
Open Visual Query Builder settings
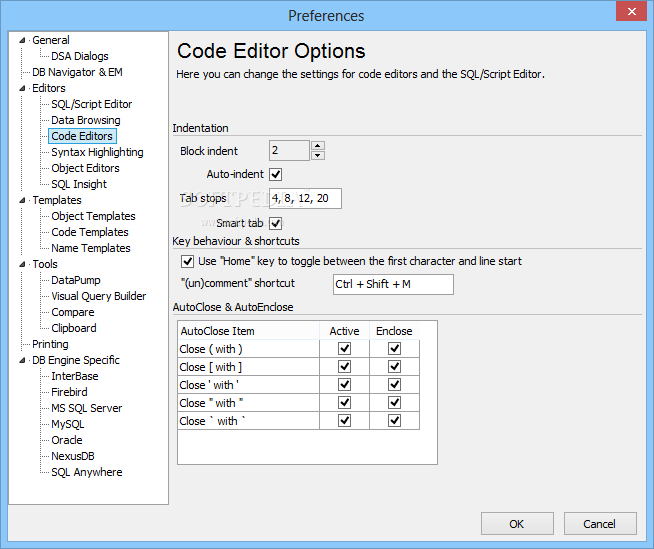pyautogui.click(x=98, y=296)
